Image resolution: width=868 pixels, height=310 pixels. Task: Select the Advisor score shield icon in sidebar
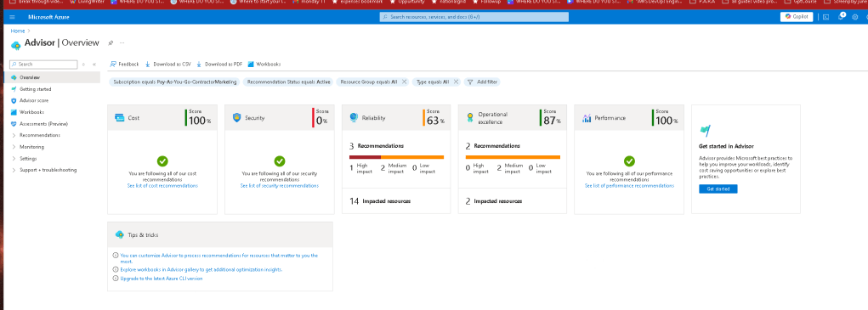14,100
